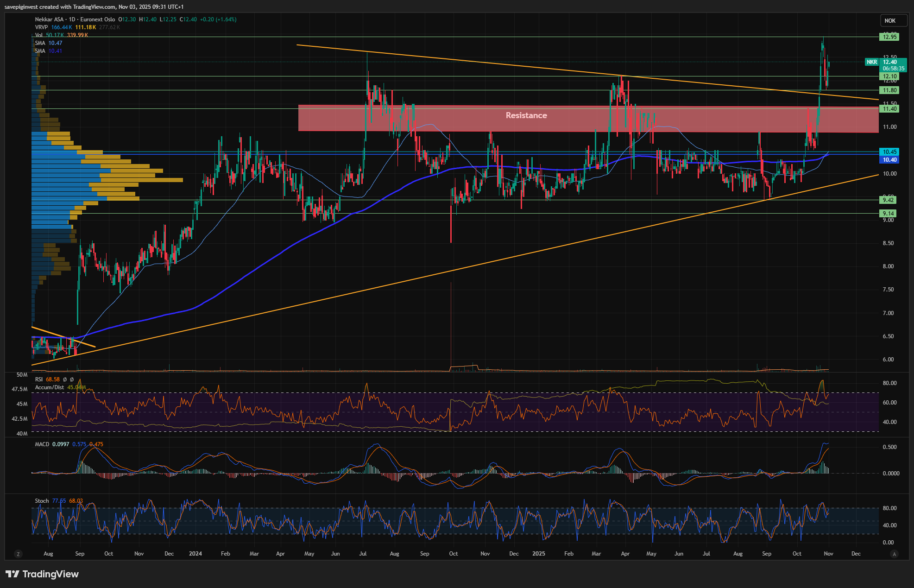Click the Z timezone button
The height and width of the screenshot is (588, 914).
coord(18,554)
